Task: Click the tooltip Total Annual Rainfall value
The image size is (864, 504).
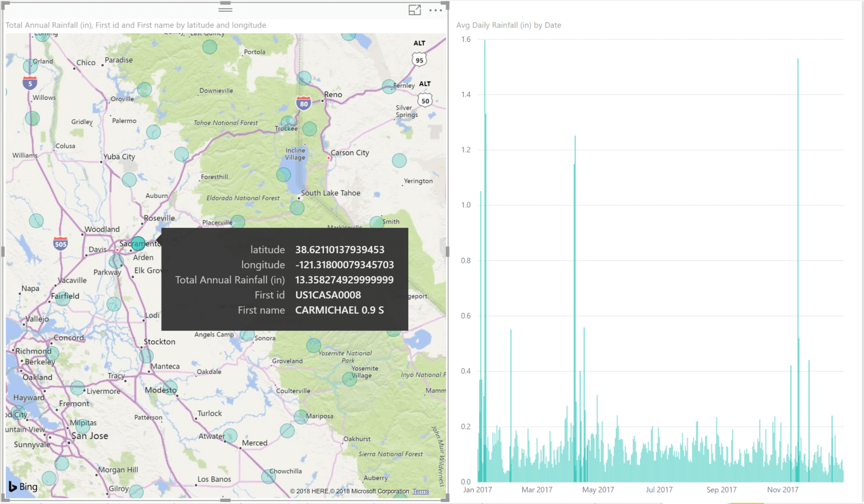Action: tap(344, 280)
